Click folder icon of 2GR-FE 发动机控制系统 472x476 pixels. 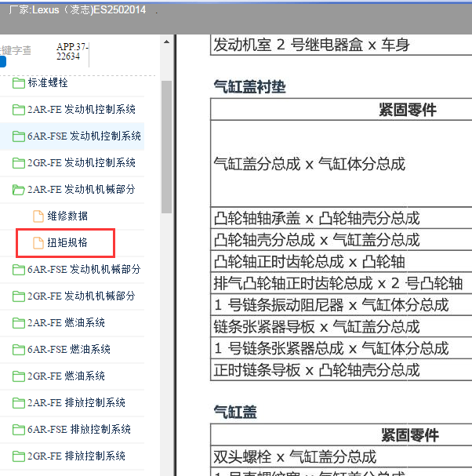coord(19,163)
